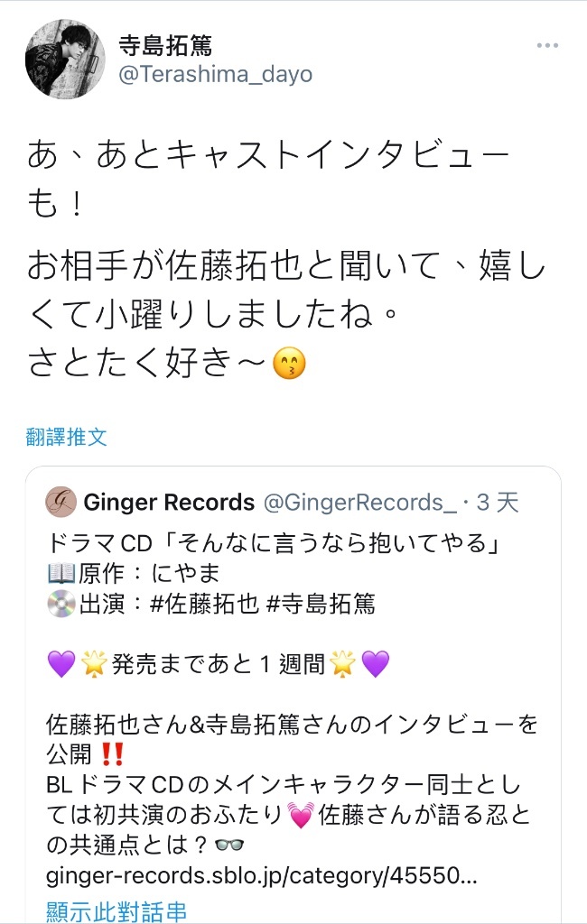This screenshot has width=587, height=924.
Task: Click the open book emoji beside 原作
Action: tap(61, 573)
